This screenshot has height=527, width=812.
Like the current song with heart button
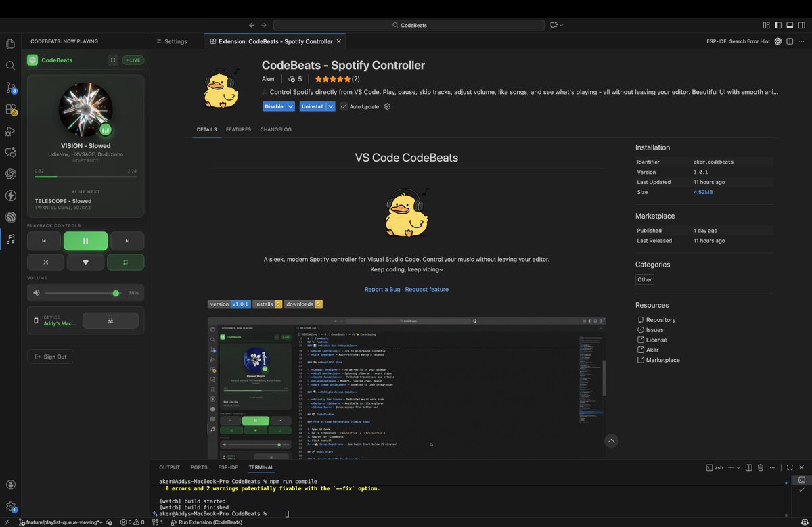click(x=85, y=262)
